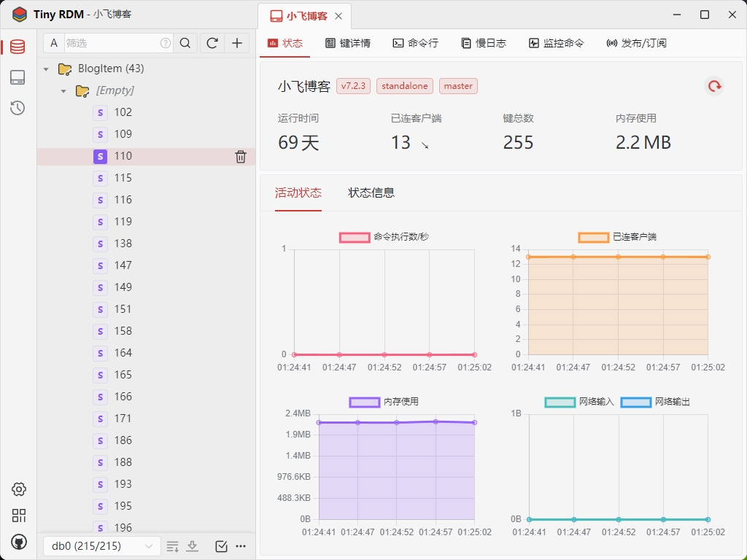Screen dimensions: 747x560
Task: Reload the key list
Action: coord(212,43)
